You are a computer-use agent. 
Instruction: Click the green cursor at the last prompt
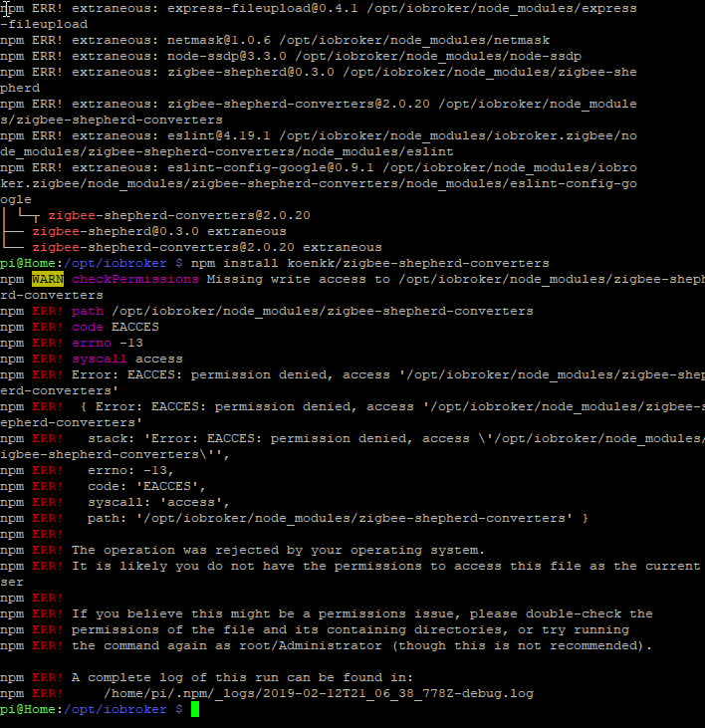tap(195, 709)
